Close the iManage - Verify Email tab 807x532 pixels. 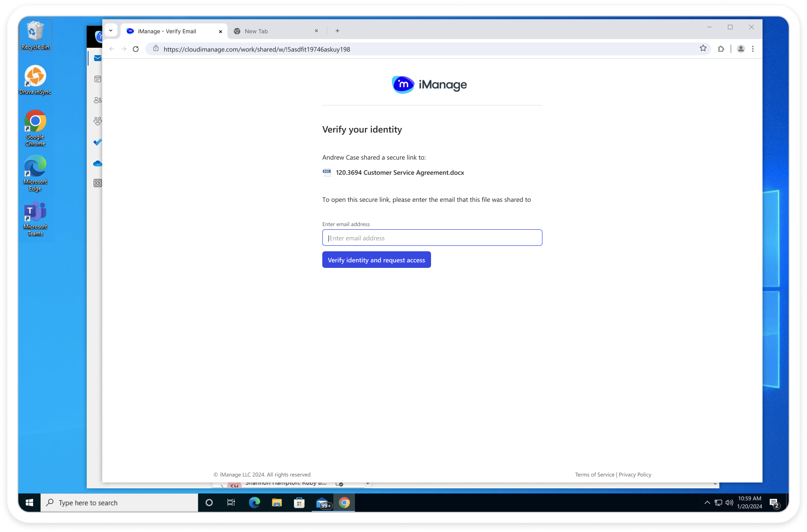coord(221,31)
